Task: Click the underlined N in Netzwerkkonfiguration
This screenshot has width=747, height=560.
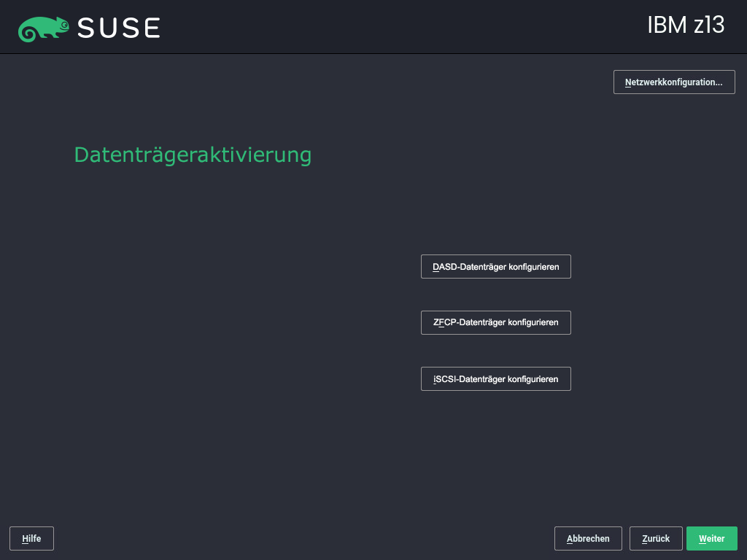Action: coord(627,82)
